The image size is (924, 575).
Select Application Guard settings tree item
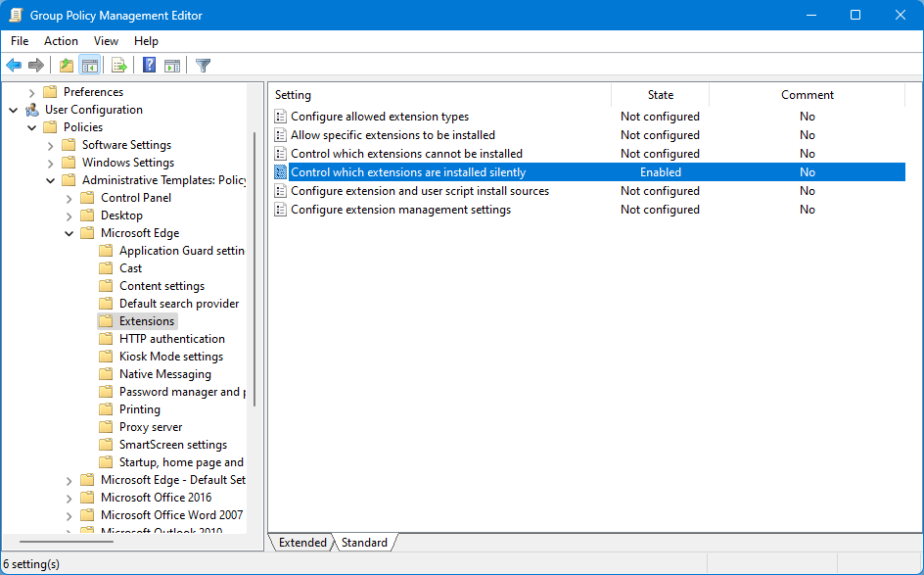pos(181,251)
